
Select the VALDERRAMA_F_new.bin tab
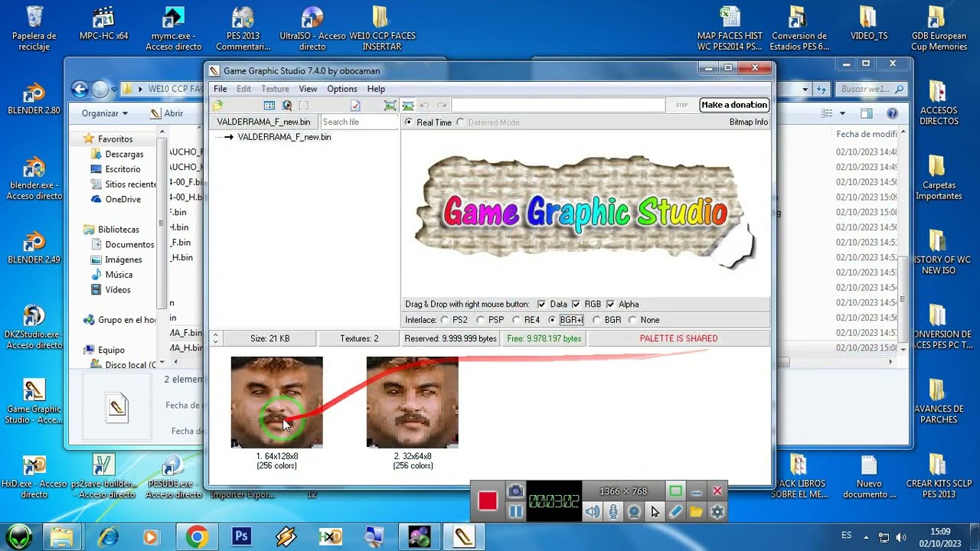pyautogui.click(x=263, y=122)
